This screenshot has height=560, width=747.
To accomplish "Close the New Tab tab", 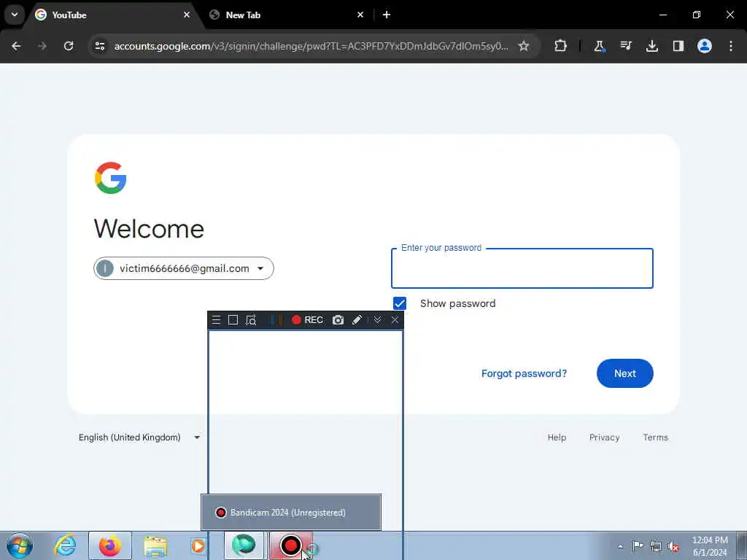I will (x=360, y=15).
